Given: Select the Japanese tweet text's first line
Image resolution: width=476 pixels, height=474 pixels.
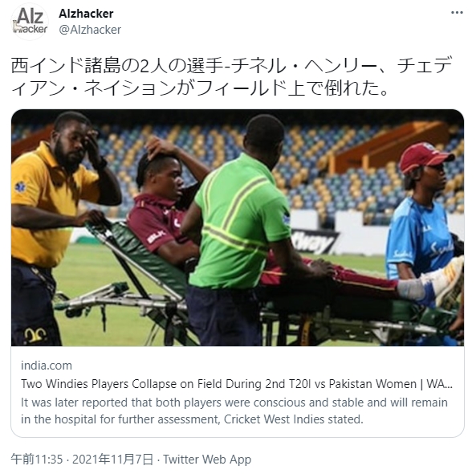Looking at the screenshot, I should tap(232, 66).
